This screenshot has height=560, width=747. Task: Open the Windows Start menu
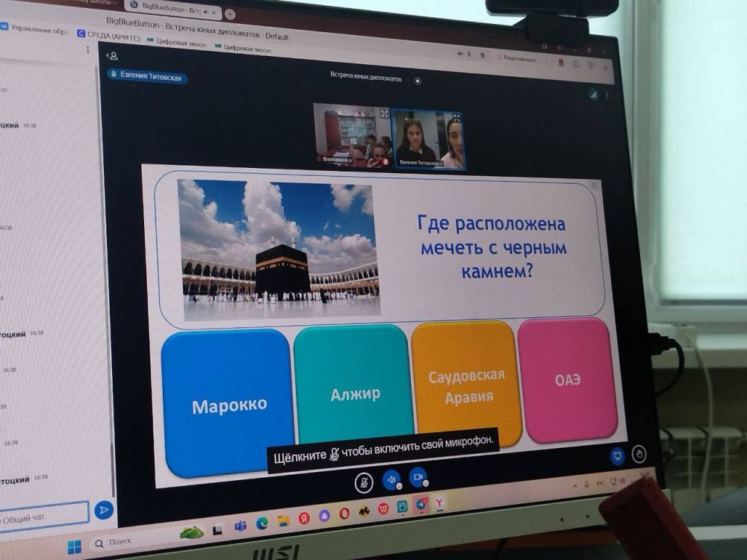(75, 547)
